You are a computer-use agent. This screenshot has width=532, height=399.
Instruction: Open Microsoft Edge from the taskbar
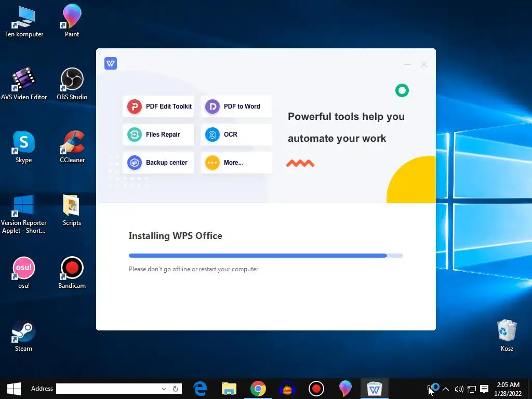pos(200,389)
